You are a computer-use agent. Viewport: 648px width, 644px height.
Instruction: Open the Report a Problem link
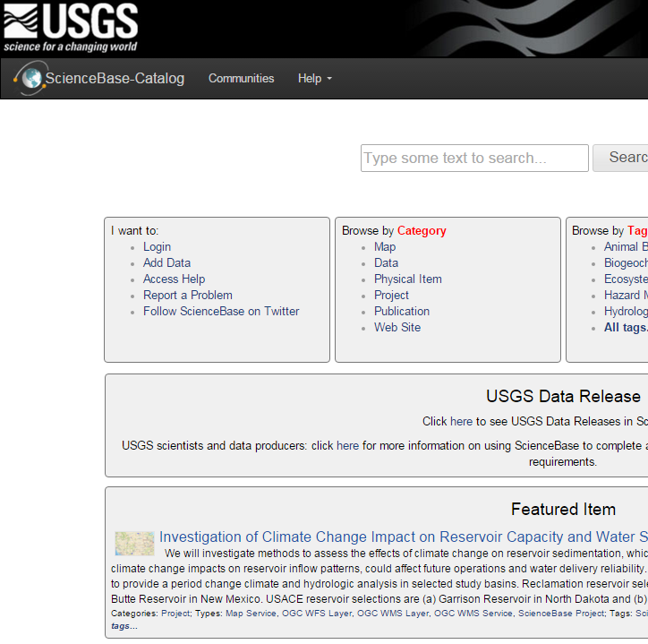188,296
